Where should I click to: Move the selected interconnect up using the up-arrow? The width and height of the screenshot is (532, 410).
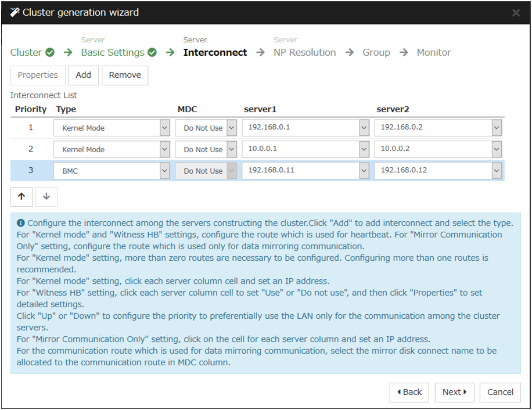[x=21, y=196]
